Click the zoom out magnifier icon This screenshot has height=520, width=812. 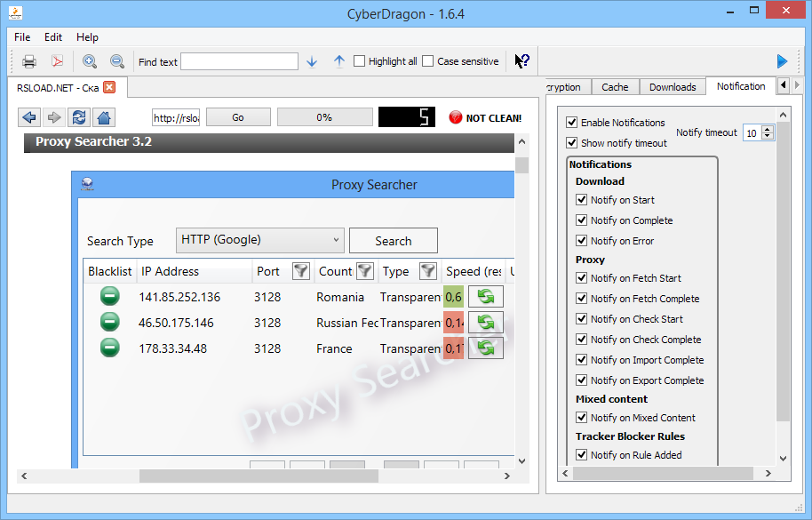click(117, 61)
